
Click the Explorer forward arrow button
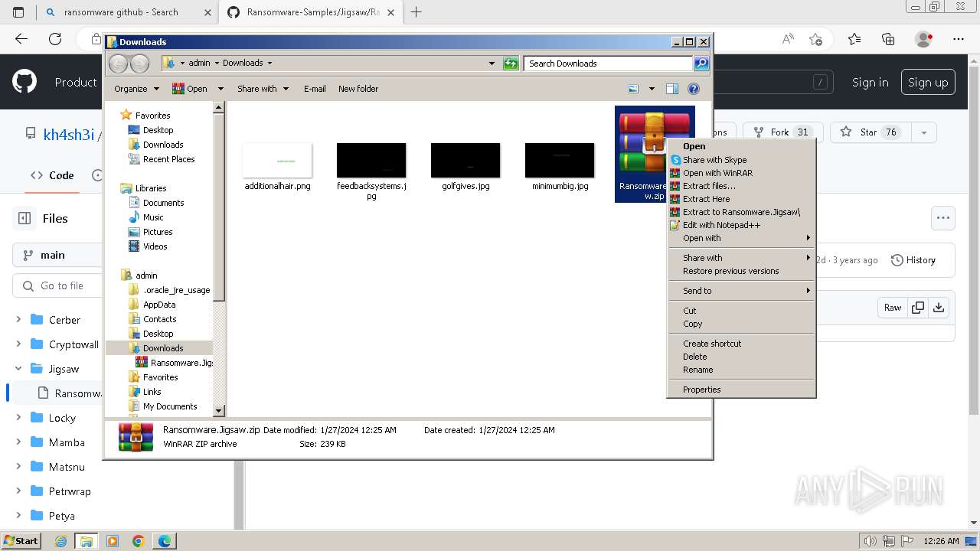tap(139, 64)
